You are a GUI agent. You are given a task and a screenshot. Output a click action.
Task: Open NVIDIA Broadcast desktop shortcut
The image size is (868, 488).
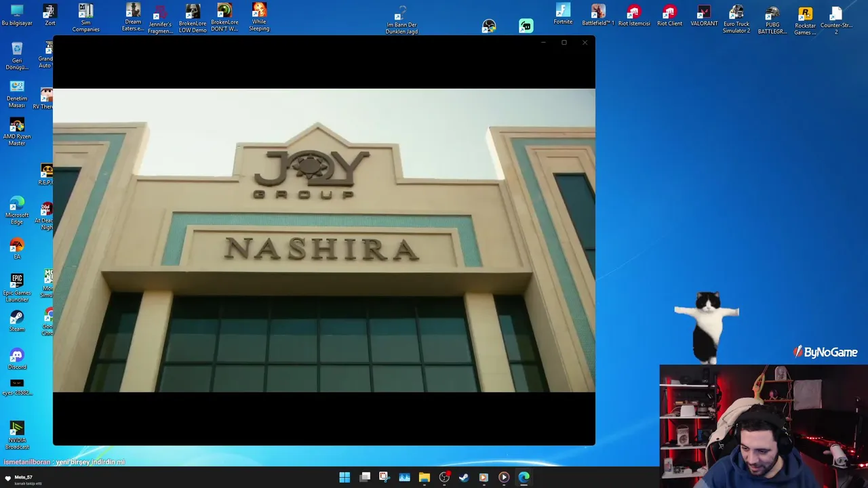pos(17,434)
